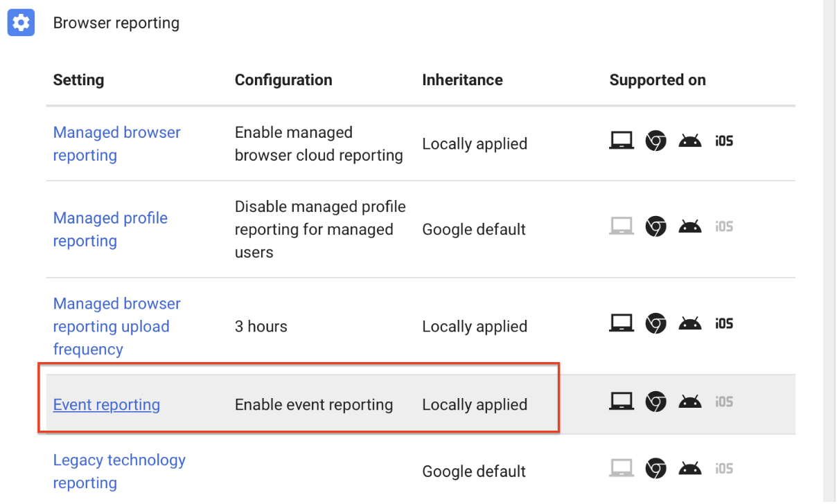Screen dimensions: 837x504
Task: Click the Browser reporting gear icon
Action: tap(21, 23)
